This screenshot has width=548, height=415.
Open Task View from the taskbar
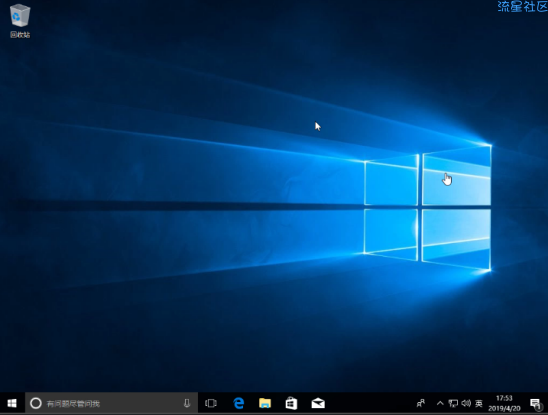[211, 403]
